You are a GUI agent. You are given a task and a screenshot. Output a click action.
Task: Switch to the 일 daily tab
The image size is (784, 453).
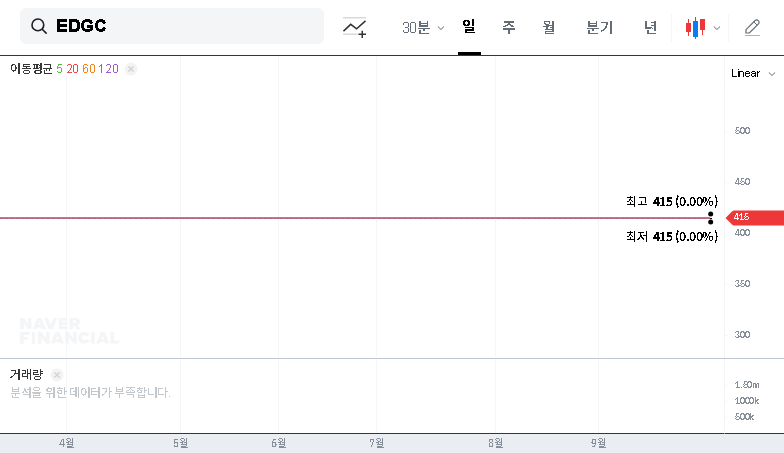pyautogui.click(x=468, y=26)
